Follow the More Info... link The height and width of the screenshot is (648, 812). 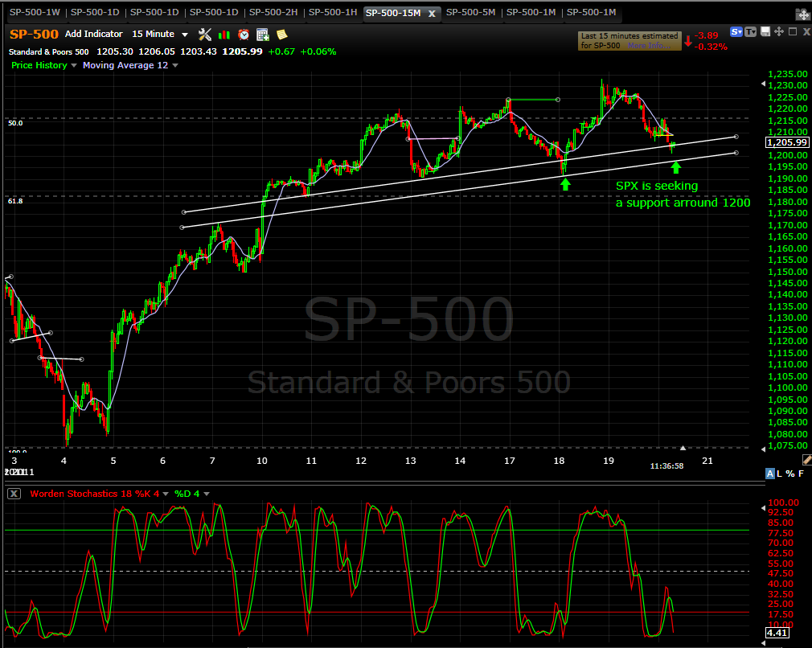648,46
